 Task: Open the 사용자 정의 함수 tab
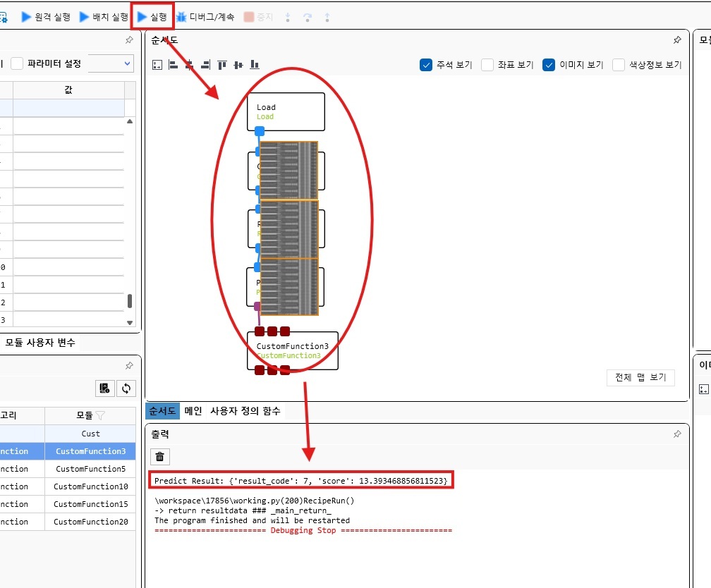coord(245,410)
